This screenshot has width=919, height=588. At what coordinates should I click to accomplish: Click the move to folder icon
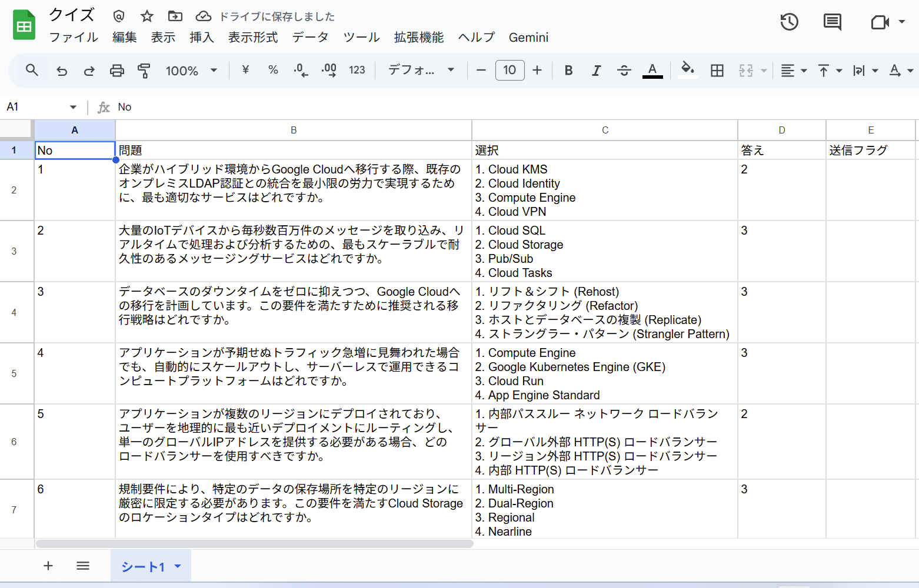pos(175,16)
